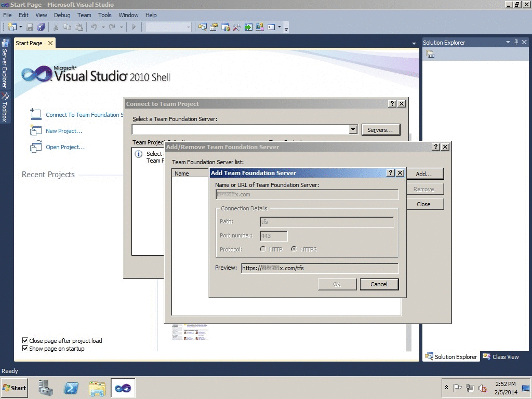Click Connect To Team Foundation Server link

[x=85, y=115]
